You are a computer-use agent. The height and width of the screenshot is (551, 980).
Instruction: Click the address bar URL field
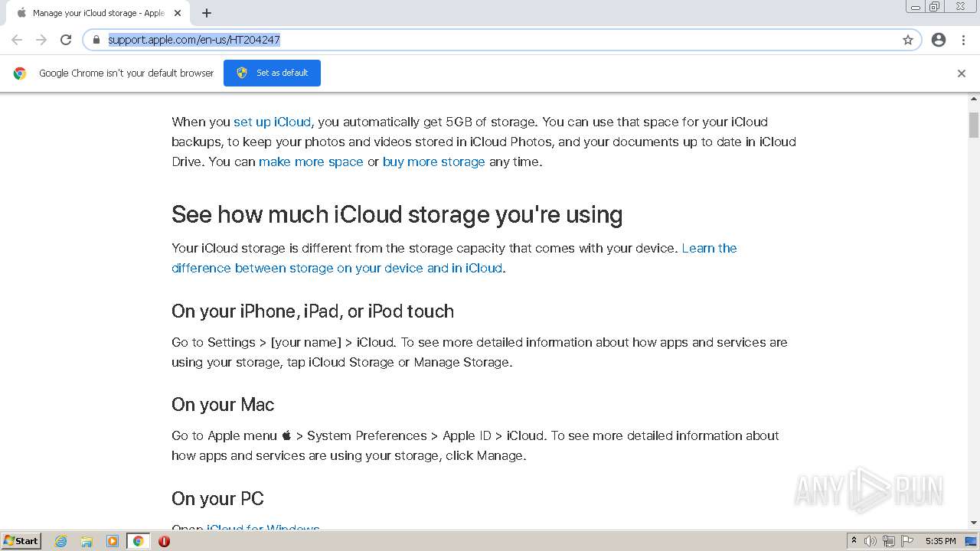click(501, 40)
